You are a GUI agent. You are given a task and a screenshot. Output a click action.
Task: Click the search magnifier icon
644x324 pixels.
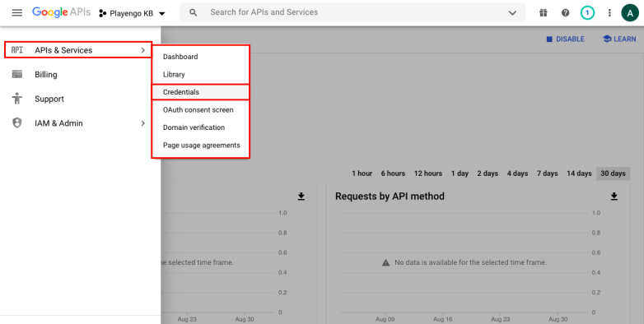click(193, 12)
